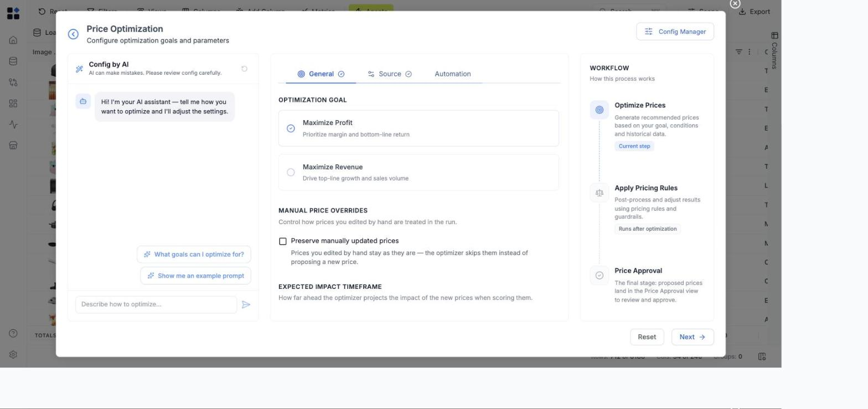
Task: Open the help icon in left sidebar
Action: (13, 333)
